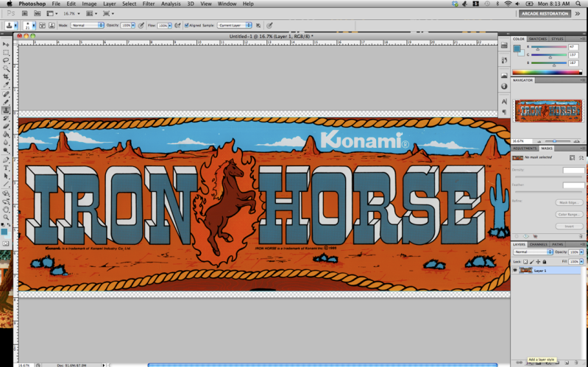Screen dimensions: 588x367
Task: Toggle the Brush panel from options bar
Action: [43, 26]
